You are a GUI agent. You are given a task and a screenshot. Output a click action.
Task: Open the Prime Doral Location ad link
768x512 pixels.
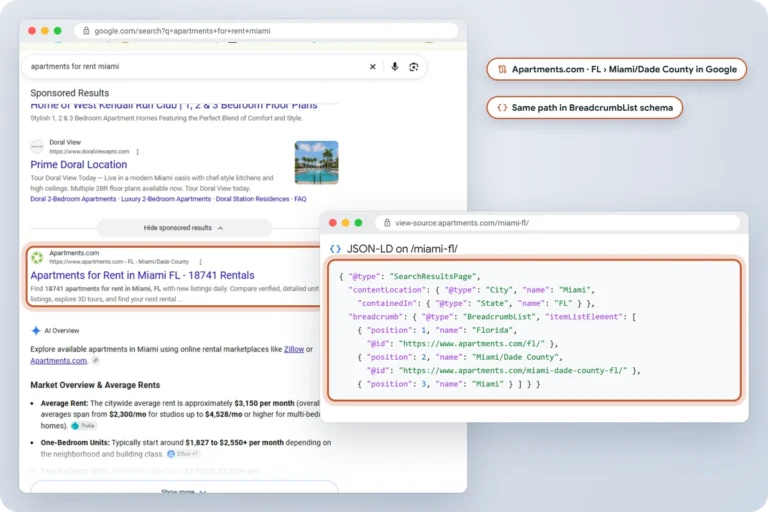point(78,165)
